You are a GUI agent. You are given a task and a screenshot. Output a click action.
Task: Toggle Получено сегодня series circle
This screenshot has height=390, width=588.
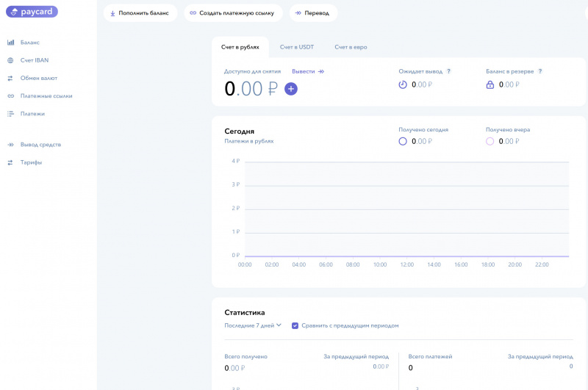[403, 142]
